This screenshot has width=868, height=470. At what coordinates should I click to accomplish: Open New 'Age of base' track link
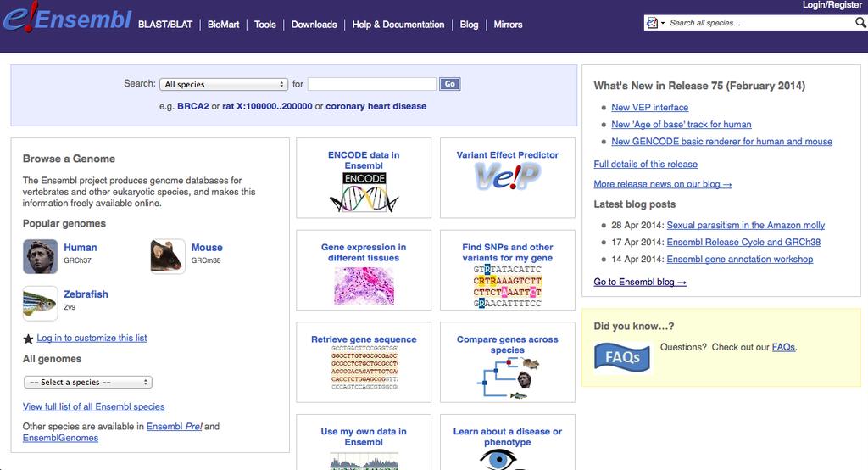point(682,124)
